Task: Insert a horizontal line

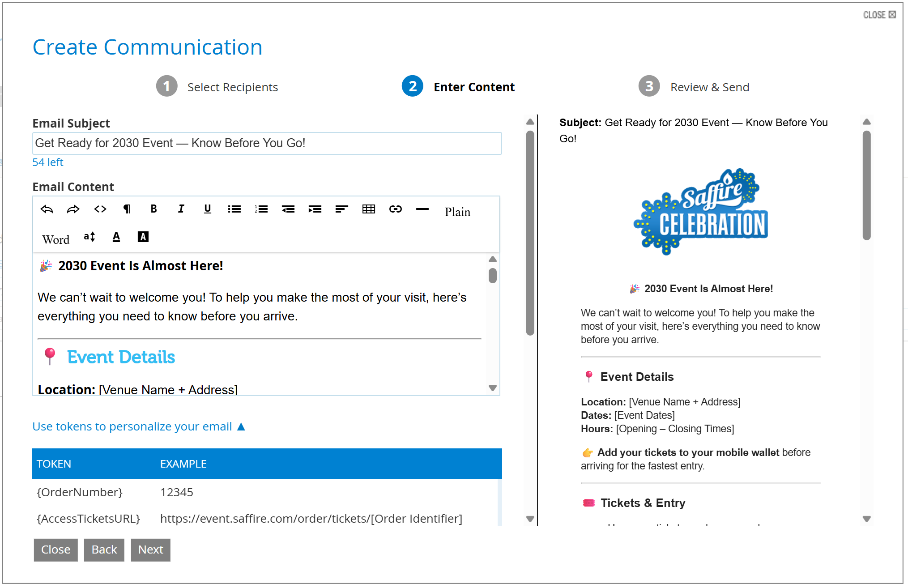Action: pos(422,209)
